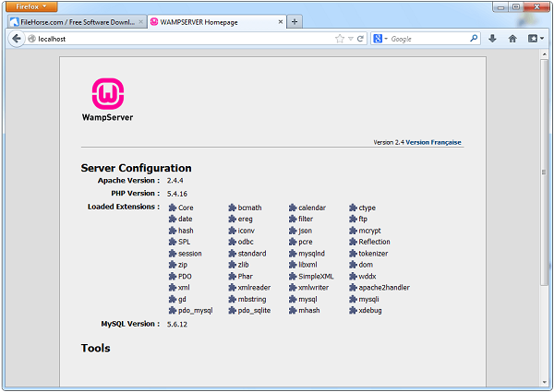The height and width of the screenshot is (392, 554).
Task: Open a new tab with plus button
Action: click(x=295, y=21)
